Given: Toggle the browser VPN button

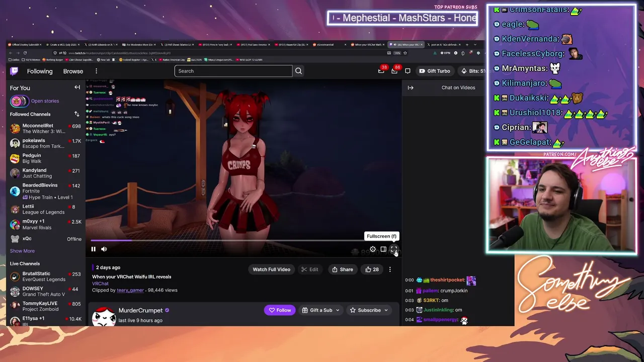Looking at the screenshot, I should pyautogui.click(x=445, y=53).
